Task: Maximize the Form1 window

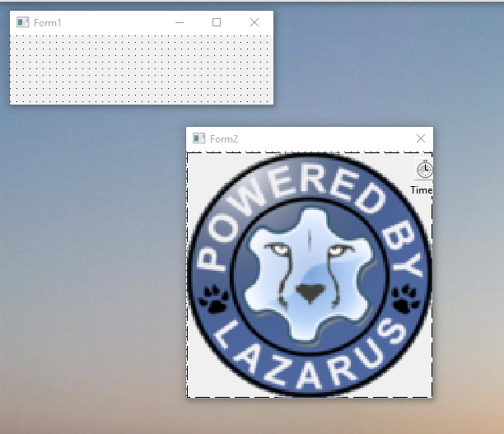Action: 217,22
